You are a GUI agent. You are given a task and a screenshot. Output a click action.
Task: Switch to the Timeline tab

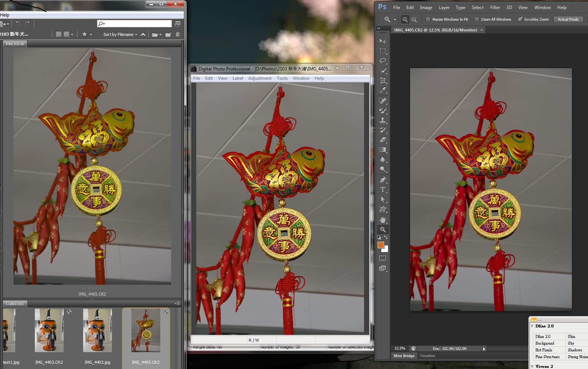point(427,356)
